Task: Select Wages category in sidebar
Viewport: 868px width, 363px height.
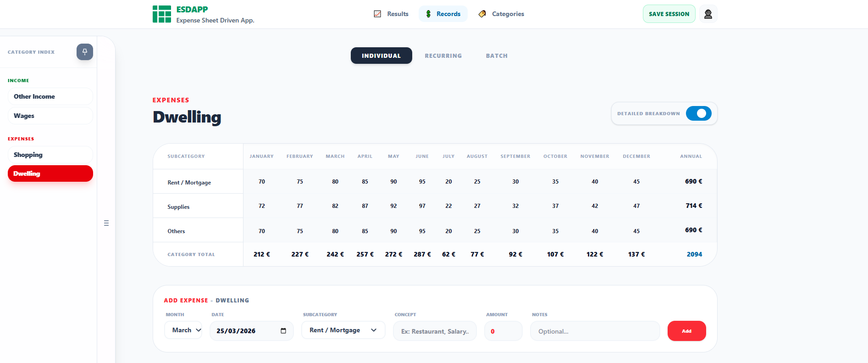Action: (50, 116)
